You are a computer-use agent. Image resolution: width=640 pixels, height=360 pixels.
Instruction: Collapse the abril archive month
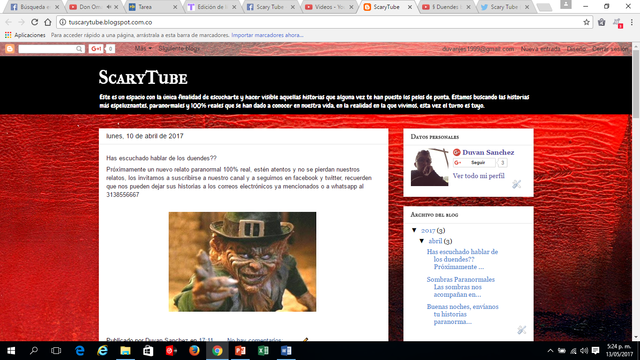pos(422,241)
